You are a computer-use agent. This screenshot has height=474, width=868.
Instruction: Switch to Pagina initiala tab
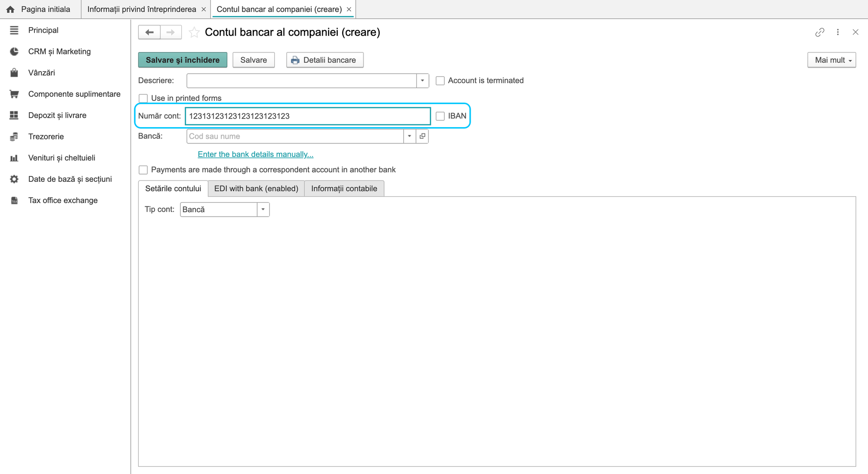(41, 9)
